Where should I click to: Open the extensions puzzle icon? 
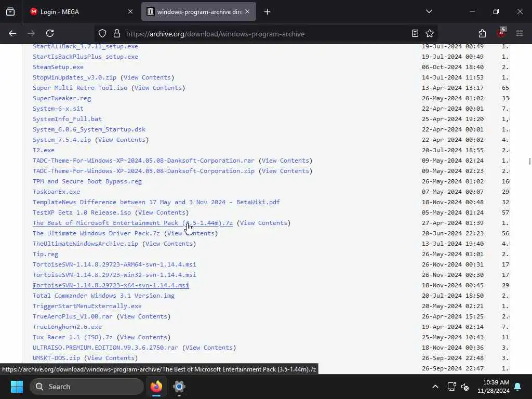[482, 33]
